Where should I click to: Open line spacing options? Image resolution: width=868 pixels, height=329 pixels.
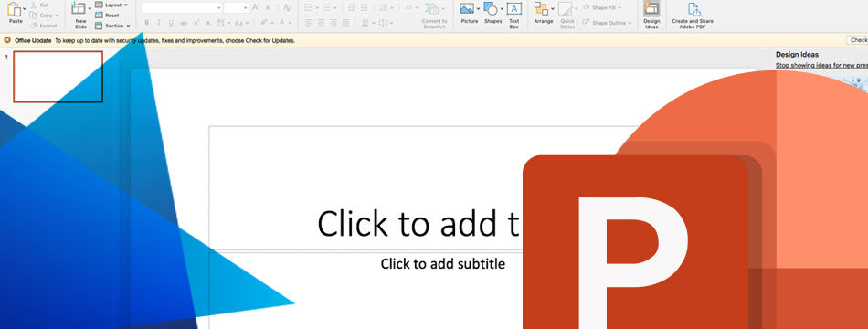pyautogui.click(x=386, y=7)
